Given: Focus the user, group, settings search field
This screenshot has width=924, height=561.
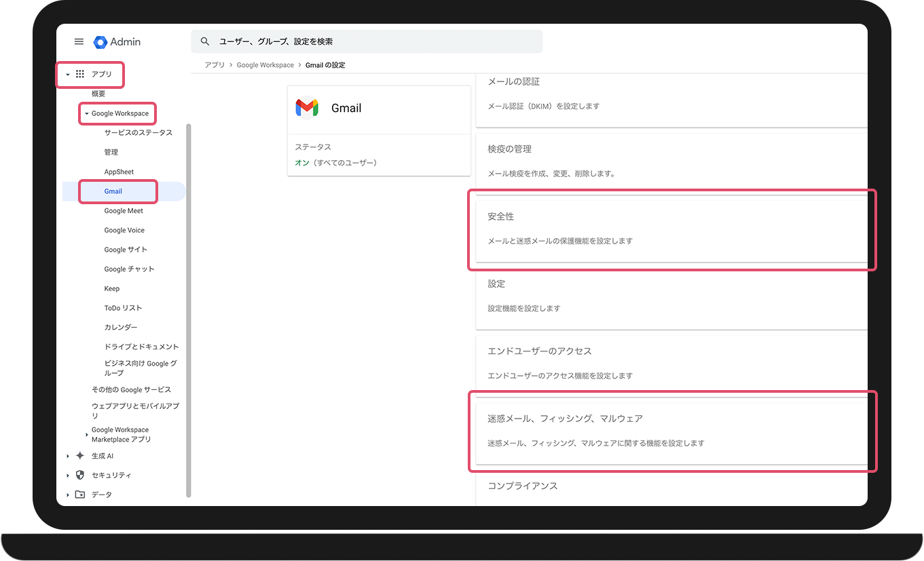Looking at the screenshot, I should pos(367,41).
